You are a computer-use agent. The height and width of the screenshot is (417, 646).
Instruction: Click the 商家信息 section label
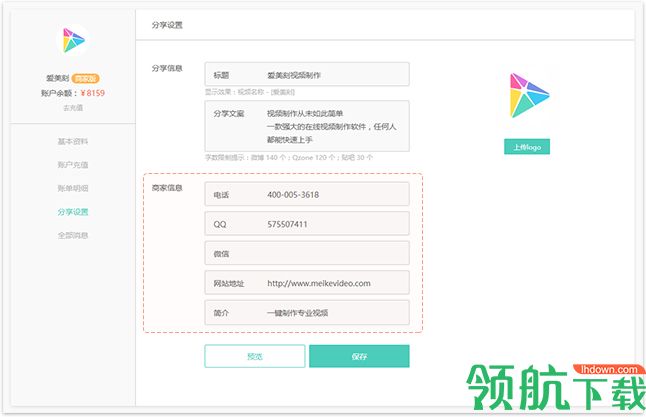167,188
